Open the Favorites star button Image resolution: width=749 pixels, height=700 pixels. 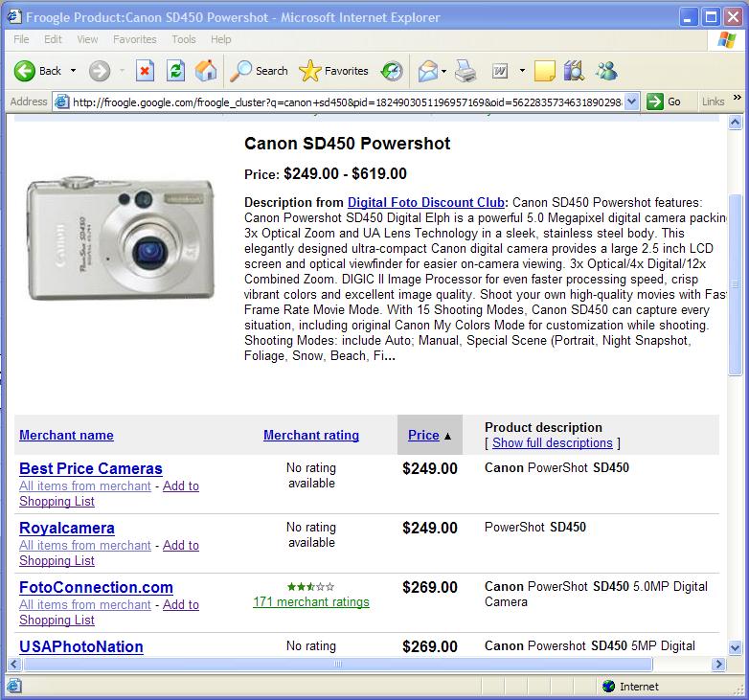[333, 71]
